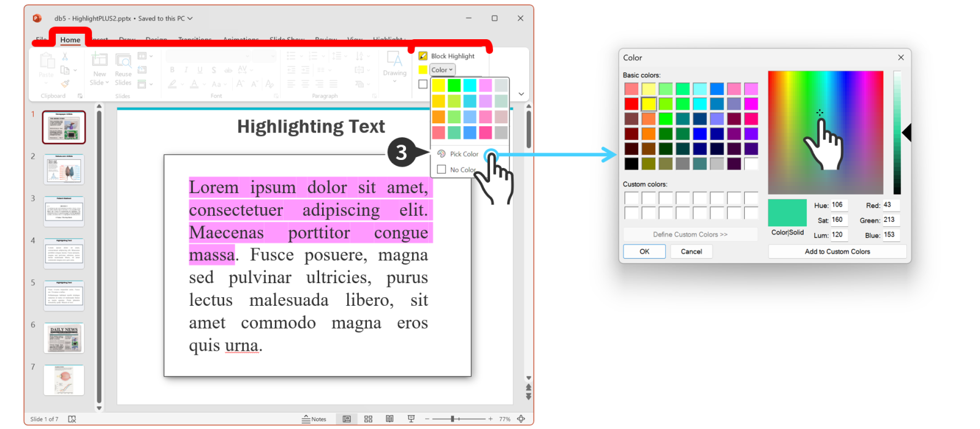Select the white basic color swatch in Color dialog
980x429 pixels.
[751, 164]
